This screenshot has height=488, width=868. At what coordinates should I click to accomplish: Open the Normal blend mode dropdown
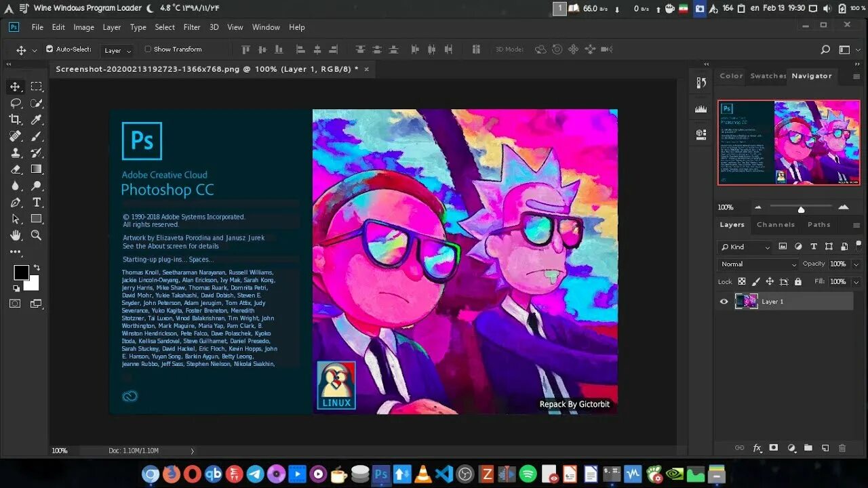[x=758, y=264]
